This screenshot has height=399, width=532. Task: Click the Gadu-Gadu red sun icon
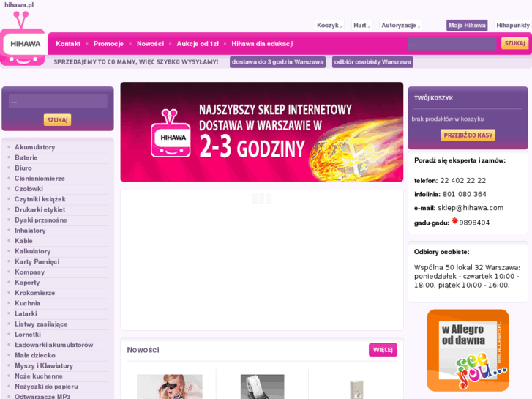454,220
